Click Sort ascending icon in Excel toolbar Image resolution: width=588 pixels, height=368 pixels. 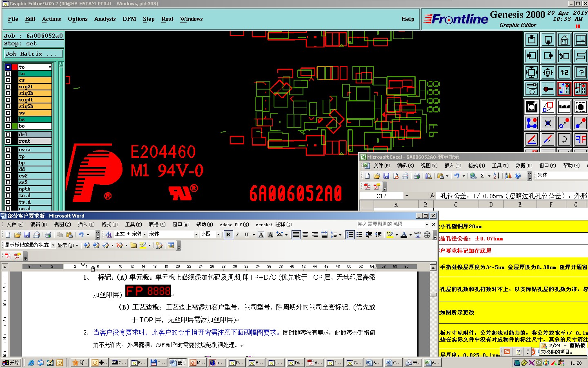pyautogui.click(x=496, y=176)
